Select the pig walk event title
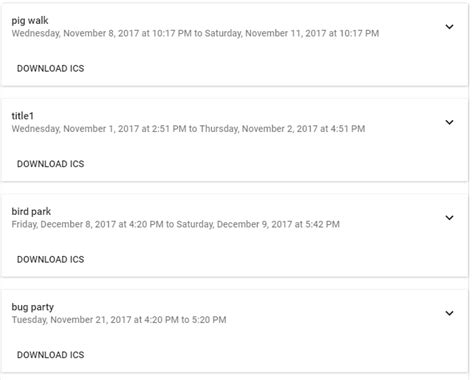This screenshot has width=474, height=380. [x=30, y=21]
